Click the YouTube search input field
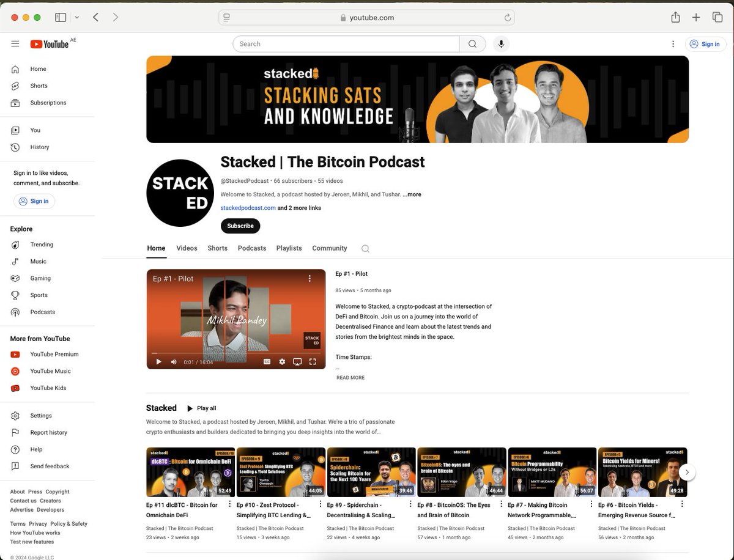This screenshot has width=734, height=560. [x=346, y=44]
